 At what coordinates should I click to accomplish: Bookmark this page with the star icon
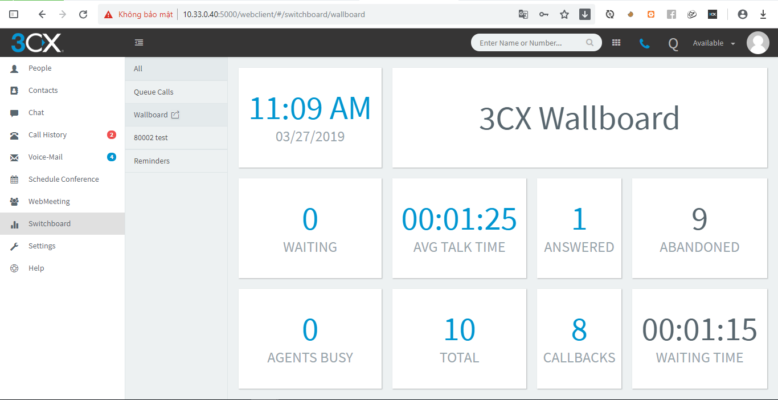click(x=564, y=15)
